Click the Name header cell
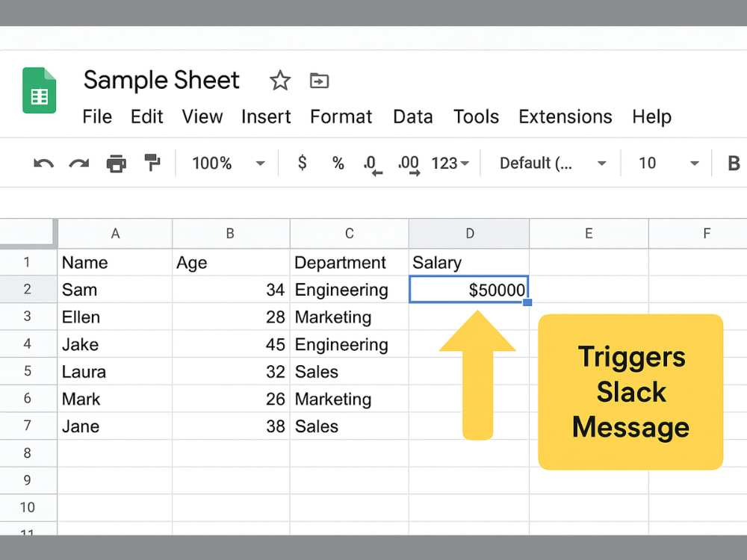 [115, 262]
